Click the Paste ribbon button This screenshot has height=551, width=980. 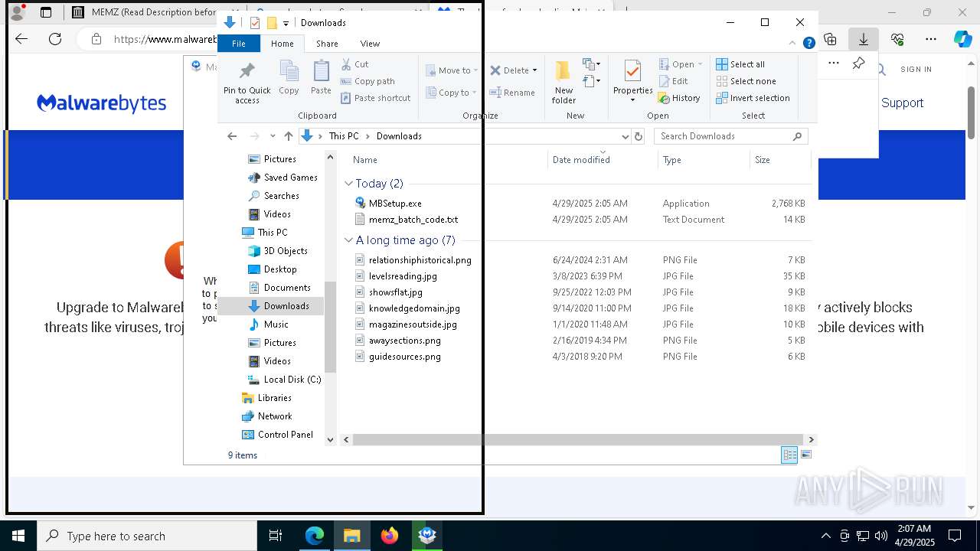(x=321, y=78)
